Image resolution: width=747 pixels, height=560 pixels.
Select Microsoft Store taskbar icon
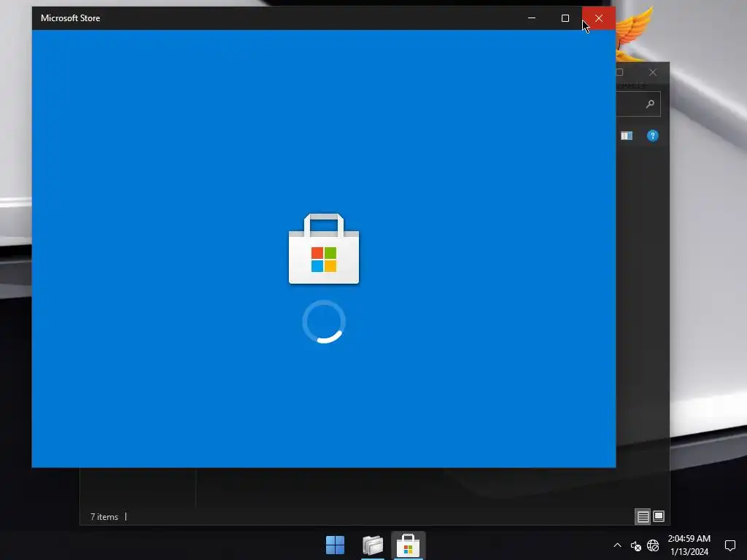tap(409, 545)
